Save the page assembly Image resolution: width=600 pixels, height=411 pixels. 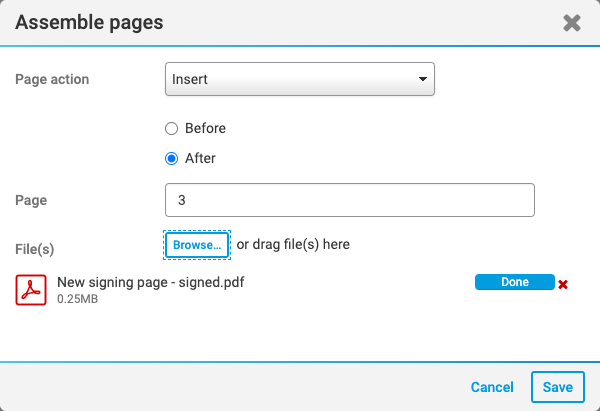tap(558, 387)
